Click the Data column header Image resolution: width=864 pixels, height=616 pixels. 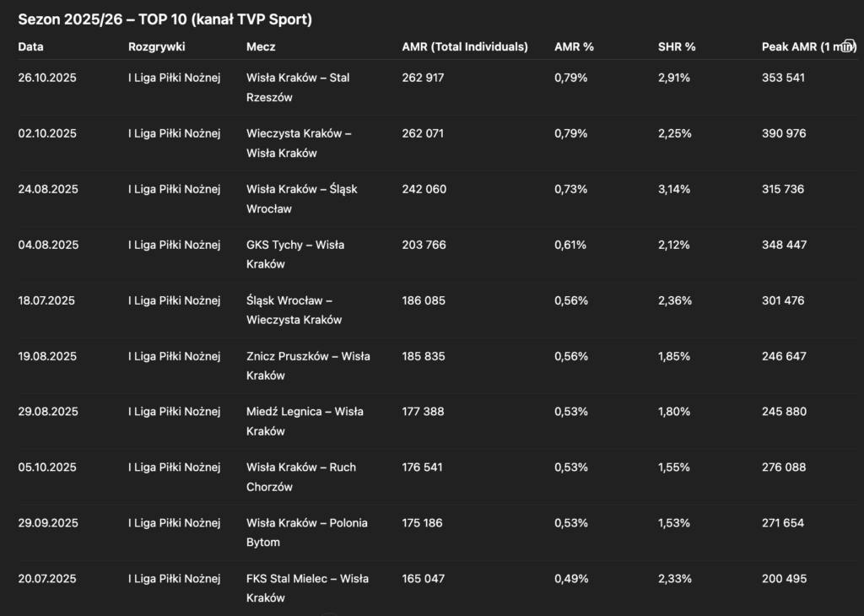[x=31, y=47]
